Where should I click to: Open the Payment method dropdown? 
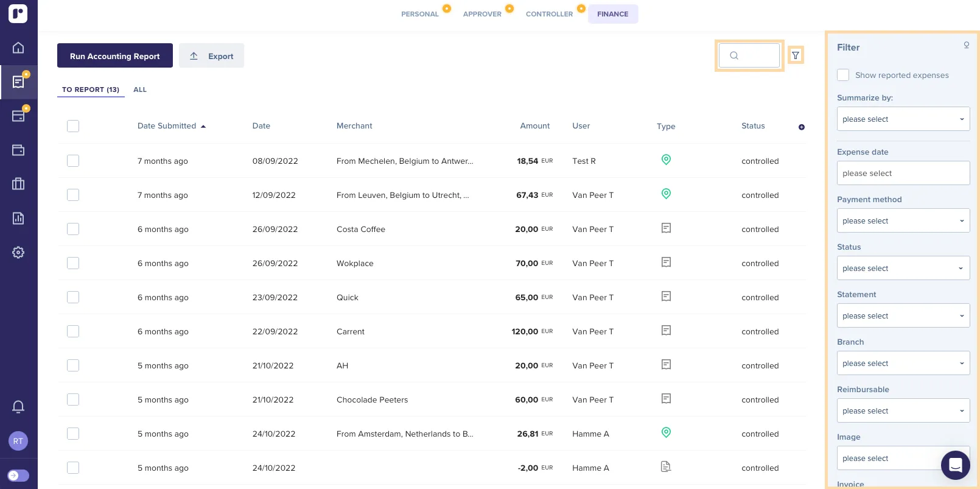(x=903, y=220)
